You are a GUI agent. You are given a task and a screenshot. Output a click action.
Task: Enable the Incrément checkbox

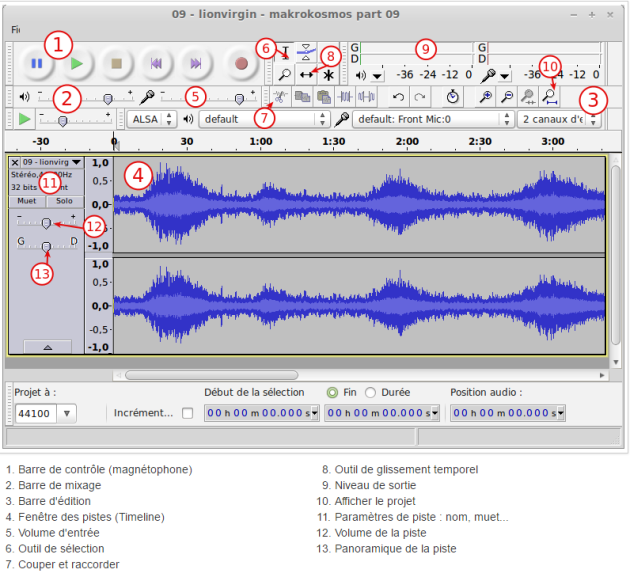click(187, 413)
